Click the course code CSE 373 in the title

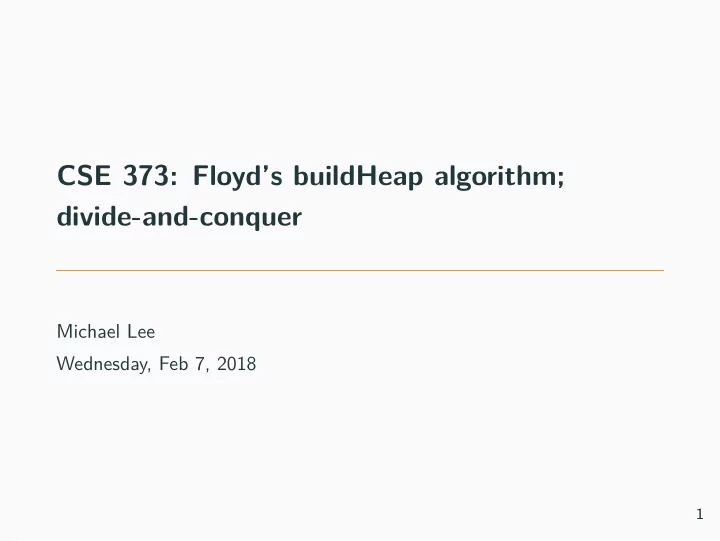[x=113, y=175]
